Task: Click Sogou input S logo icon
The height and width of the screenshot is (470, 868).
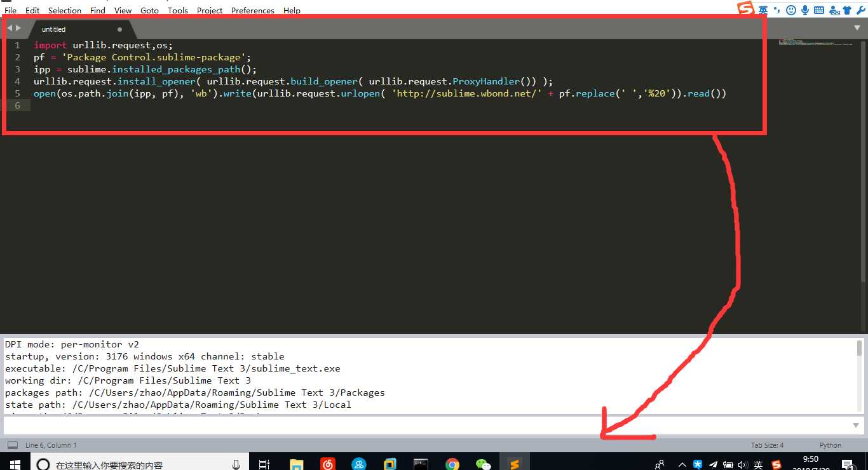Action: (x=745, y=9)
